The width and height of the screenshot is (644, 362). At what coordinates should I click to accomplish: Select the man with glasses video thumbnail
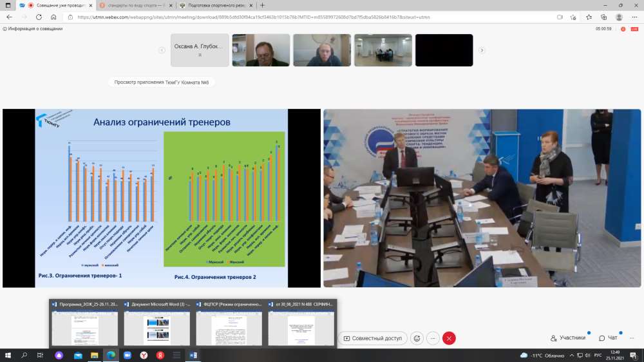point(261,50)
